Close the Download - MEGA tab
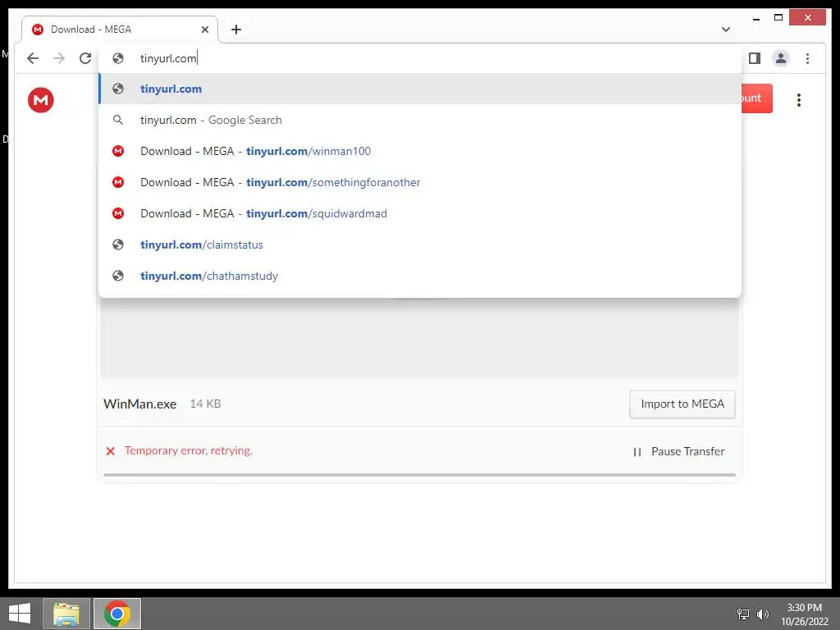This screenshot has width=840, height=630. point(204,30)
